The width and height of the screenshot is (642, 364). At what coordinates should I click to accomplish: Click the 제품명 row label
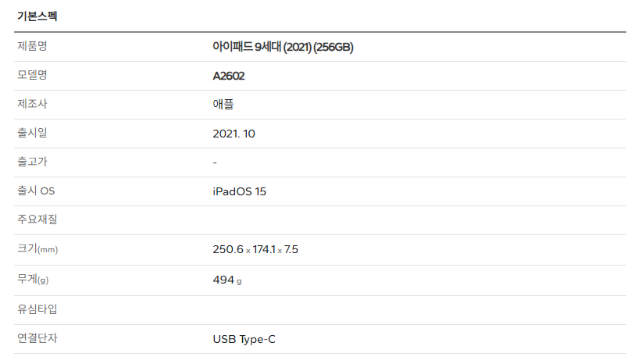pos(33,46)
